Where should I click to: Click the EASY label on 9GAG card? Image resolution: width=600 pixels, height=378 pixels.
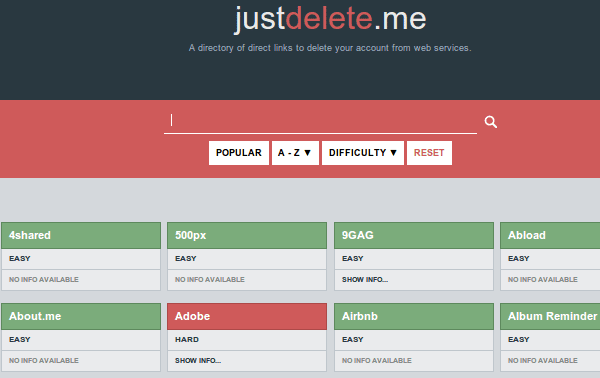click(352, 259)
